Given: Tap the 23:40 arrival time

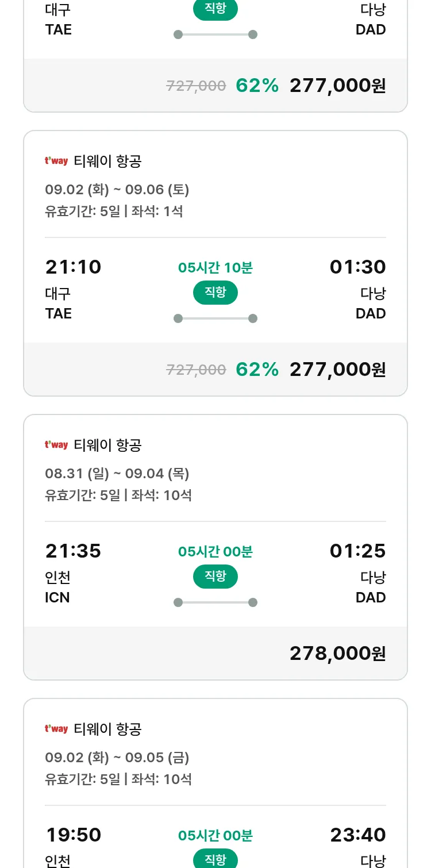Looking at the screenshot, I should click(357, 835).
